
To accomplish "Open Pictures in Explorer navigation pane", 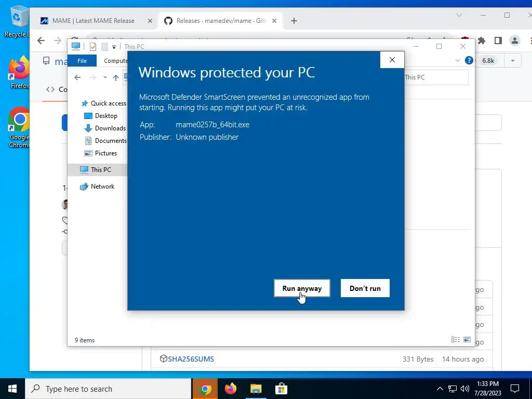I will pos(100,153).
